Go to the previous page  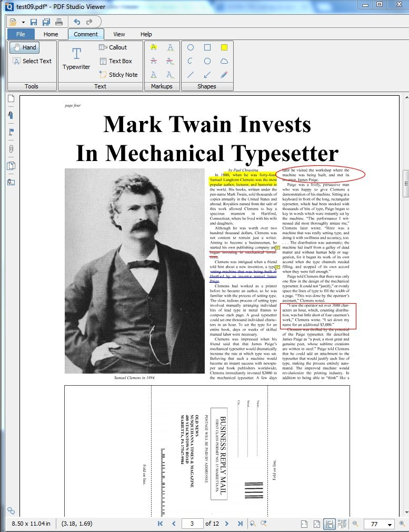pos(174,524)
